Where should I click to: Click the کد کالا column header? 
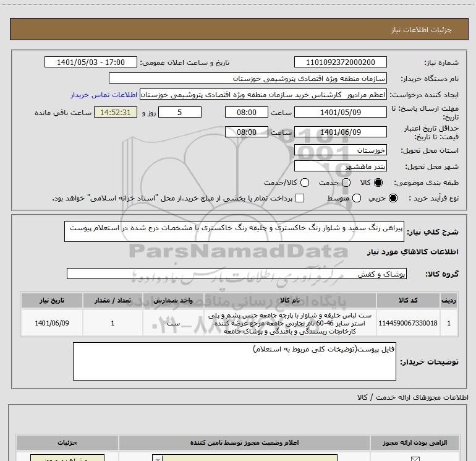408,300
